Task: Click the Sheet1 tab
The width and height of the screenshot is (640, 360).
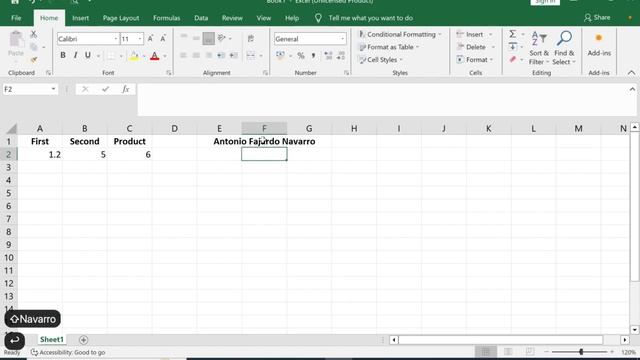Action: point(52,340)
